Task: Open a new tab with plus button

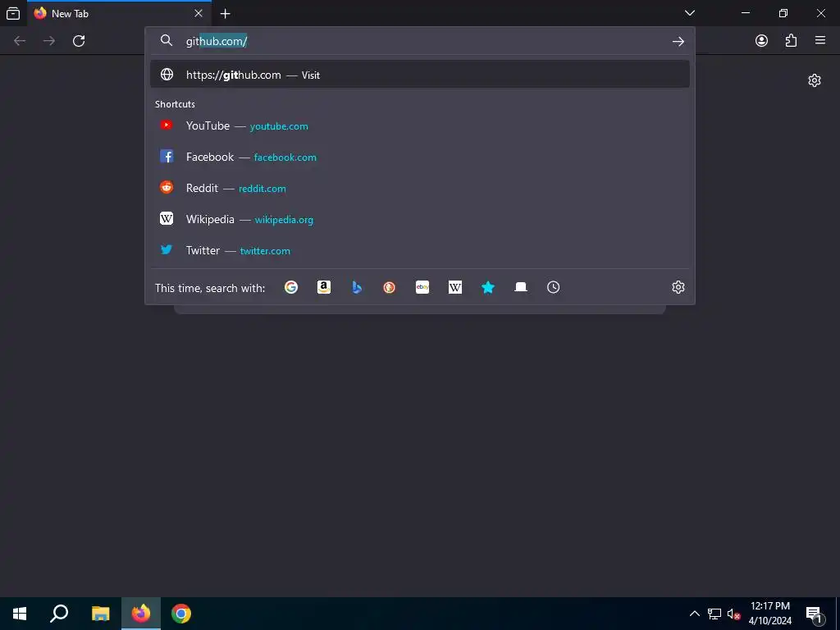Action: tap(226, 14)
